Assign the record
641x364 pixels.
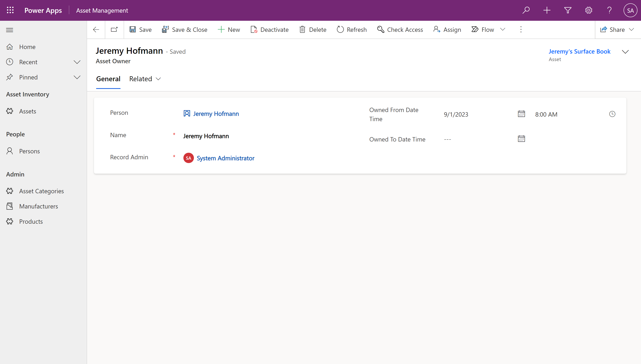coord(447,29)
